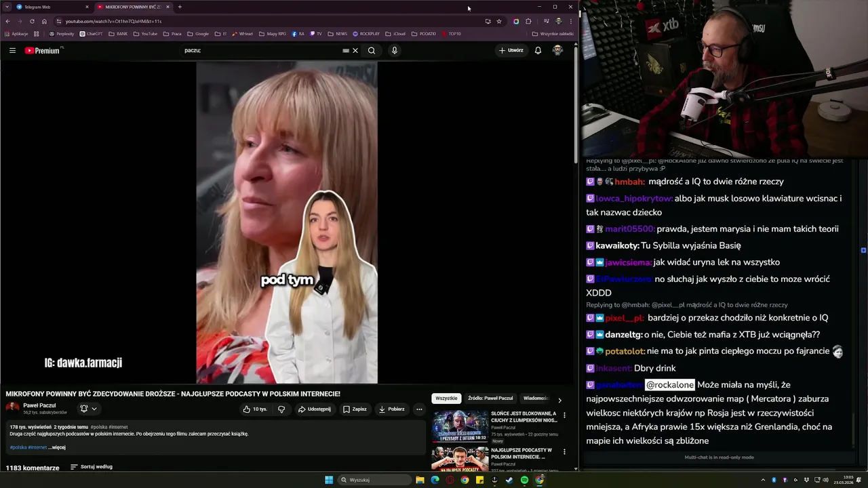Go back with browser back arrow
The height and width of the screenshot is (488, 868).
7,21
